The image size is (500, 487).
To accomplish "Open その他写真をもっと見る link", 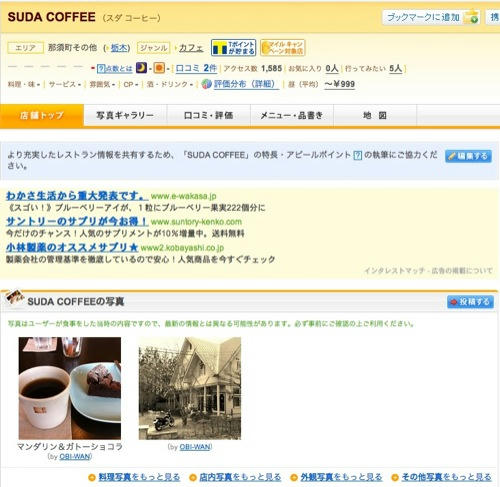I will coord(446,477).
